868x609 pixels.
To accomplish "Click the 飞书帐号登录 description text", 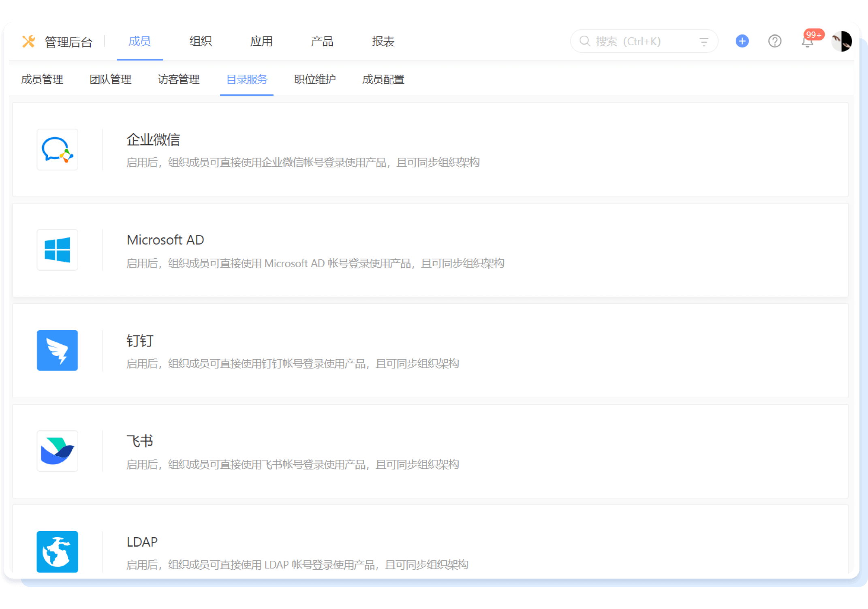I will coord(293,464).
